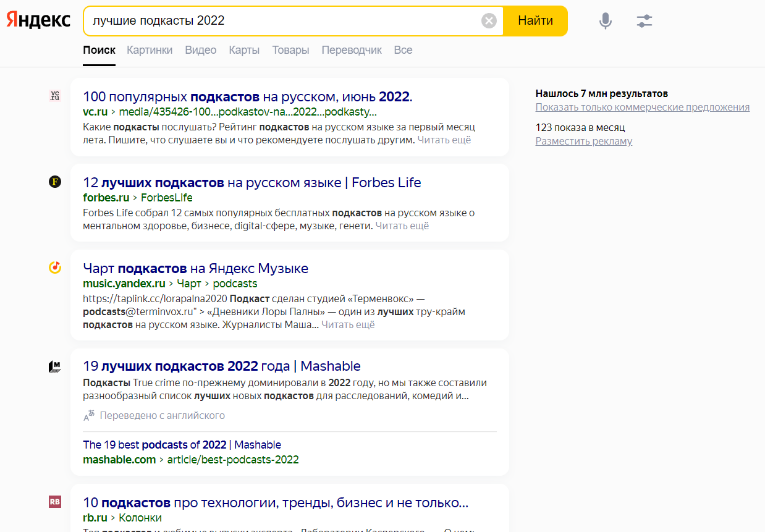Switch to the Видео tab
Viewport: 765px width, 532px height.
tap(201, 50)
